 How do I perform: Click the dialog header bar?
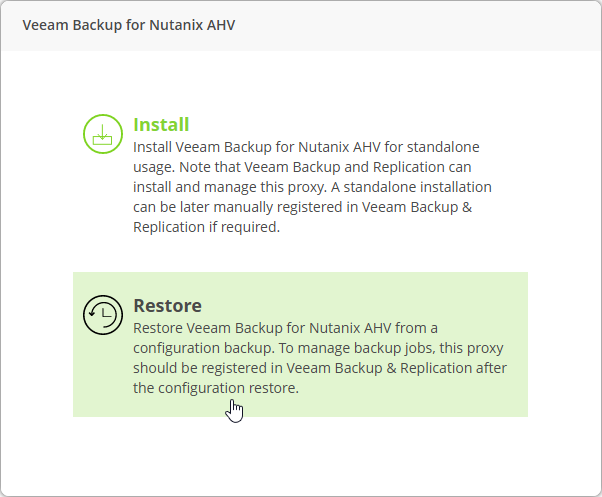tap(301, 26)
